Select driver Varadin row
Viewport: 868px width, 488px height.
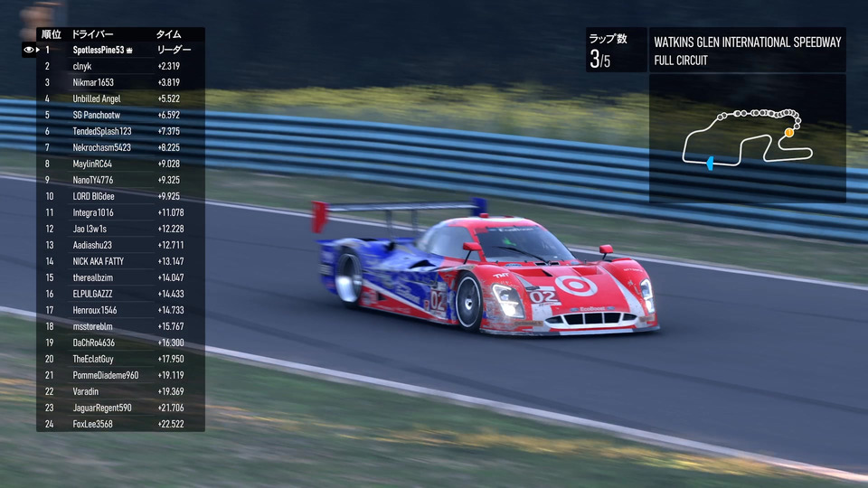(x=120, y=391)
